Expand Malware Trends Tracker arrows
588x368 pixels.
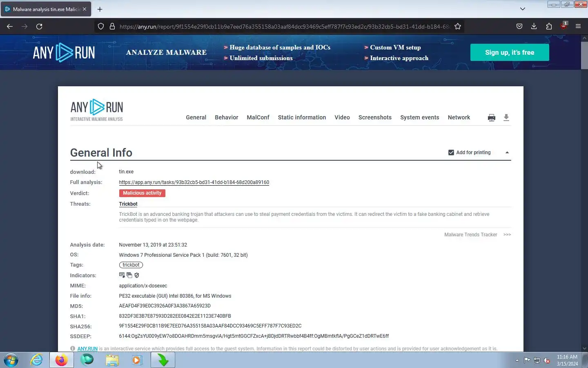pos(507,235)
